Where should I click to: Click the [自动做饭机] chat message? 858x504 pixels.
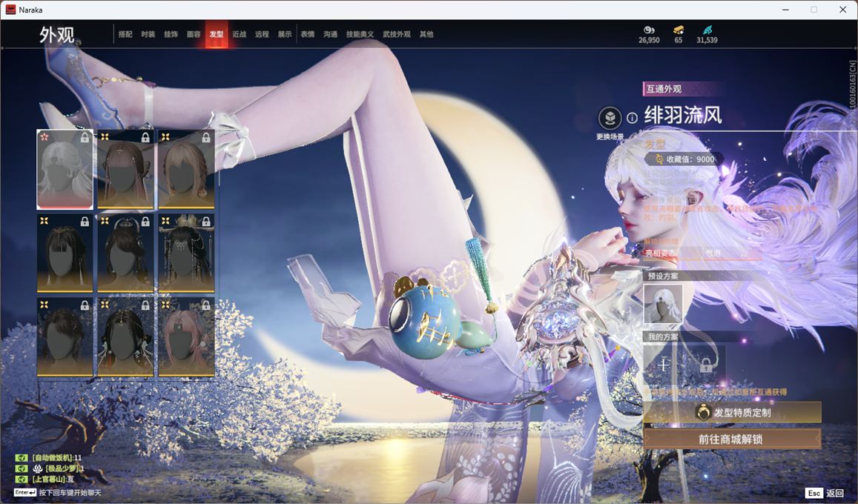(56, 457)
